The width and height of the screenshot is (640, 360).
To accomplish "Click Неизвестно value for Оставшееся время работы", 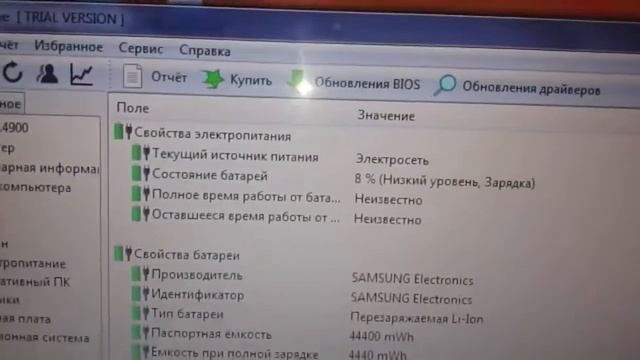I will [387, 220].
